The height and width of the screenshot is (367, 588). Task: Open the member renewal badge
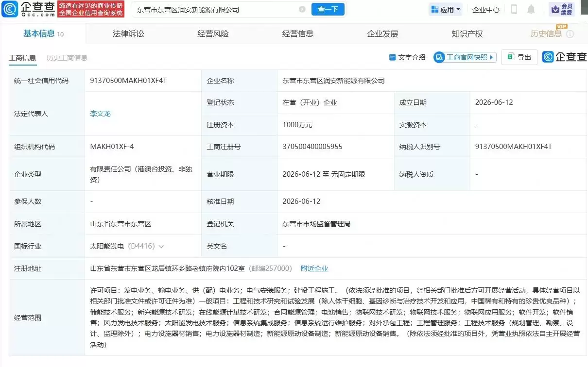pos(562,9)
